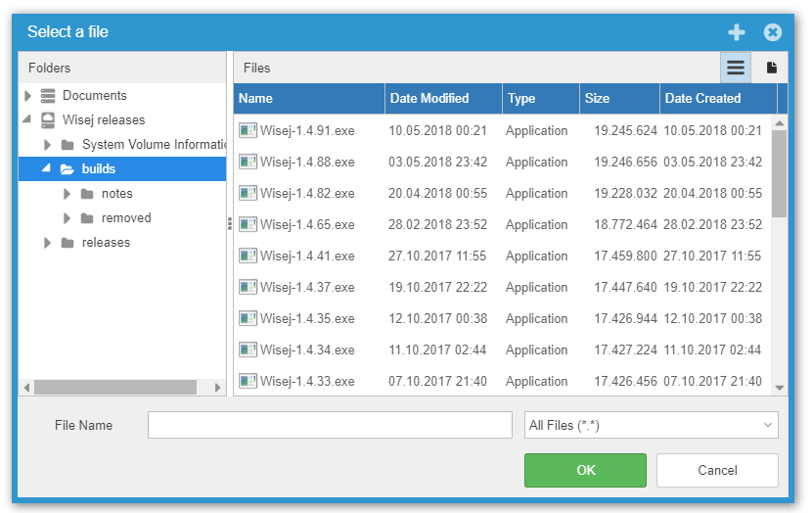Expand the releases folder

[47, 242]
